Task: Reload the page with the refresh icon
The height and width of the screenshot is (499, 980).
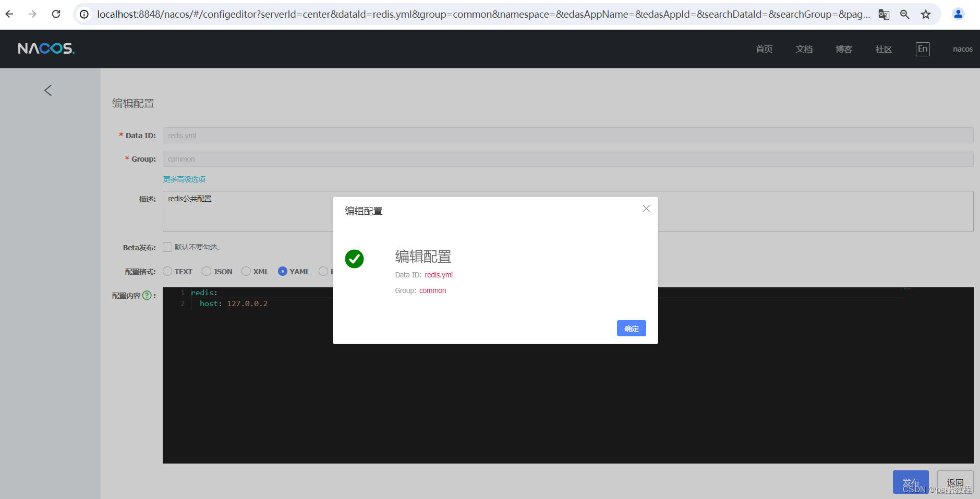Action: point(56,14)
